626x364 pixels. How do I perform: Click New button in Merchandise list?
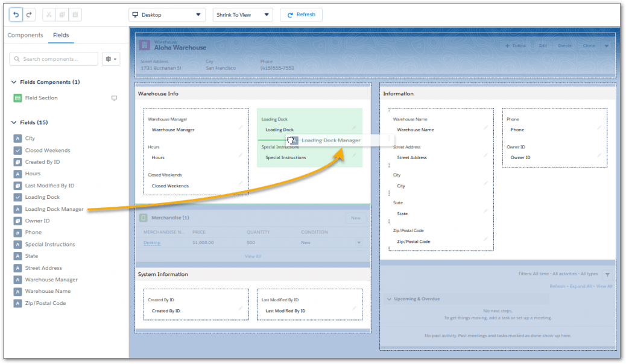tap(356, 218)
